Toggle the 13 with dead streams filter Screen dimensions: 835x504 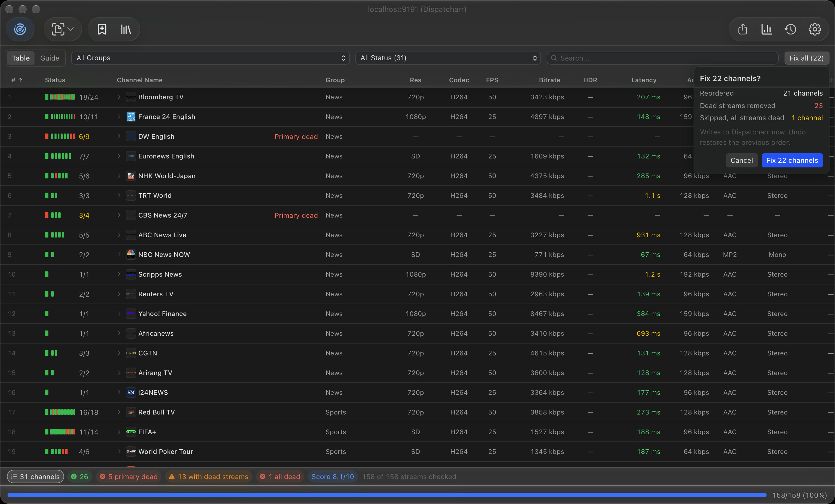coord(209,476)
